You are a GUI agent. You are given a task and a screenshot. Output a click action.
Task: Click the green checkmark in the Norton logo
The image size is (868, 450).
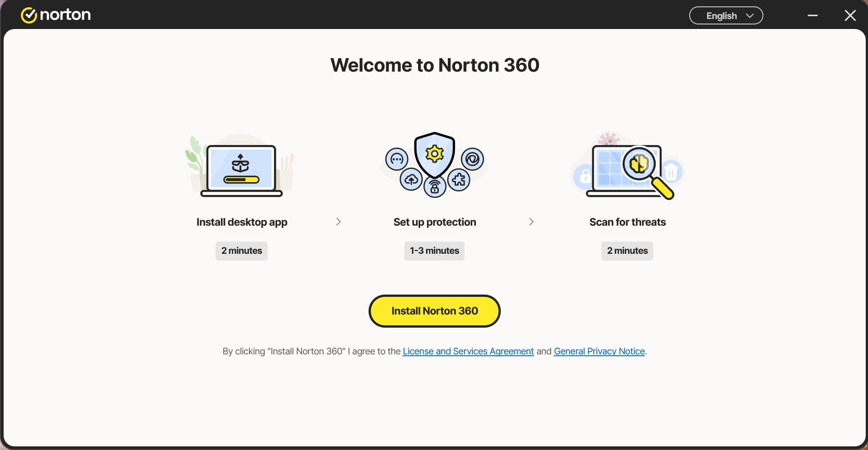tap(29, 15)
